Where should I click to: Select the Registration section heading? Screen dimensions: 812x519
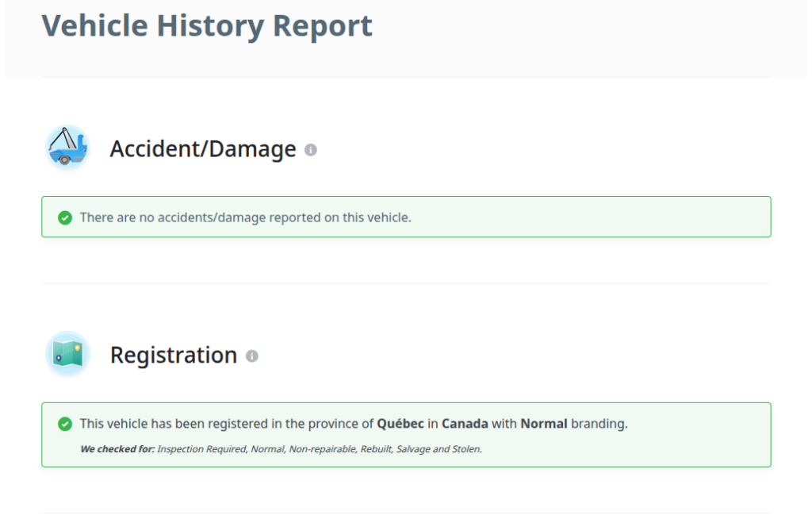point(173,355)
